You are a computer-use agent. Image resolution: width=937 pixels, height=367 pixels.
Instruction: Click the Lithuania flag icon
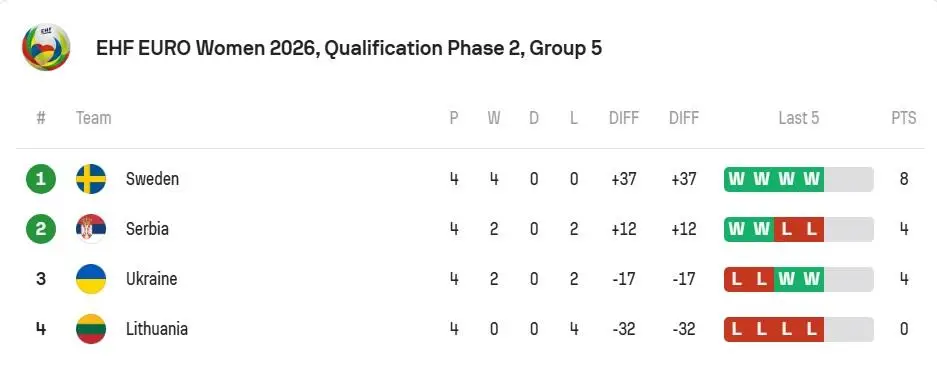point(91,329)
